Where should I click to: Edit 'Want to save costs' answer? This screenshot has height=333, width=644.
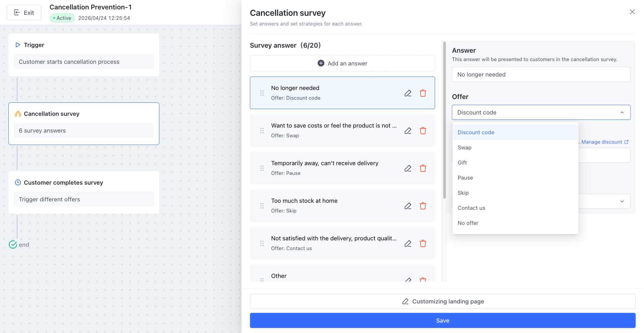point(408,131)
